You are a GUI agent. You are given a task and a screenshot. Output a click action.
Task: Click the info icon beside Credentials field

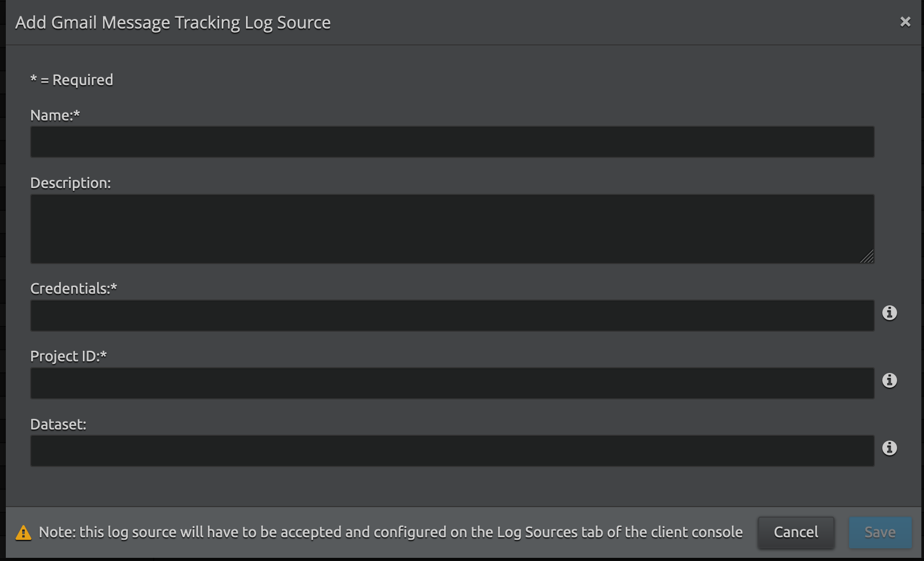coord(890,313)
